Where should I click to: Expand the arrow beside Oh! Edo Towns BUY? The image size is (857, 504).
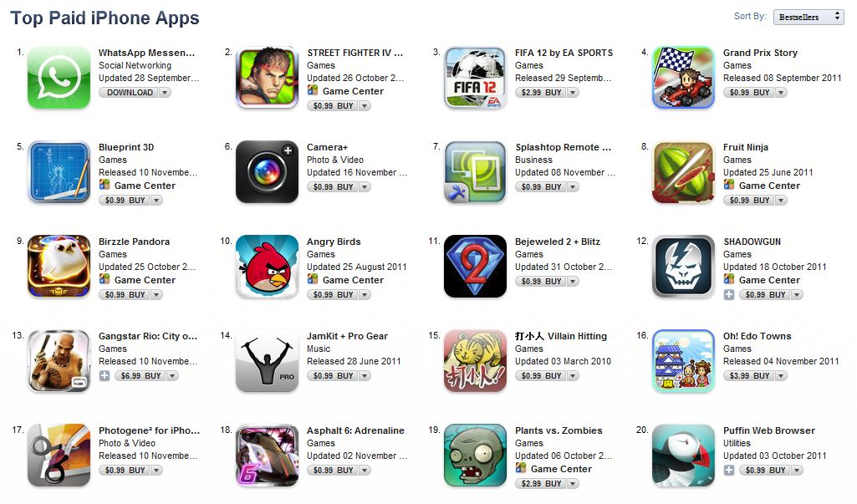pyautogui.click(x=780, y=375)
